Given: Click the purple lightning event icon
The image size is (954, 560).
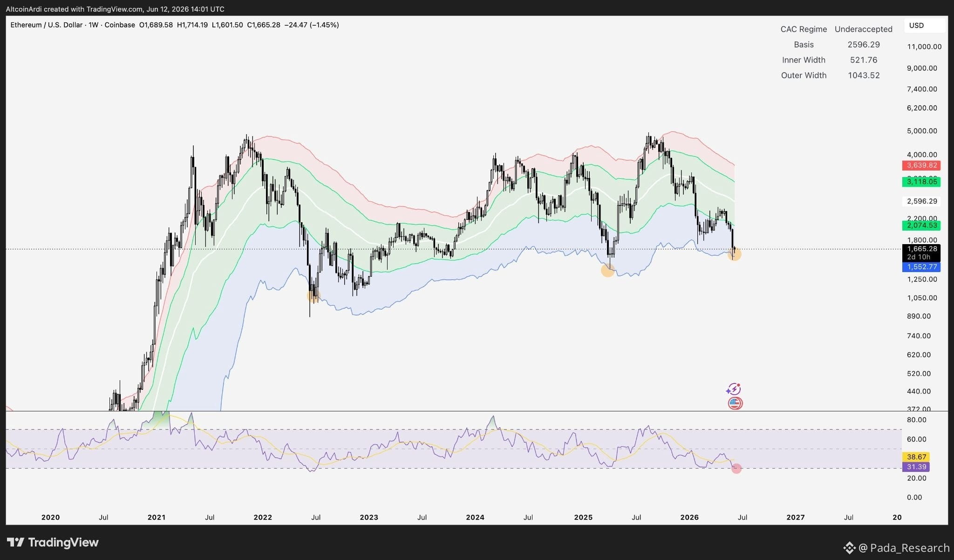Looking at the screenshot, I should click(x=734, y=389).
